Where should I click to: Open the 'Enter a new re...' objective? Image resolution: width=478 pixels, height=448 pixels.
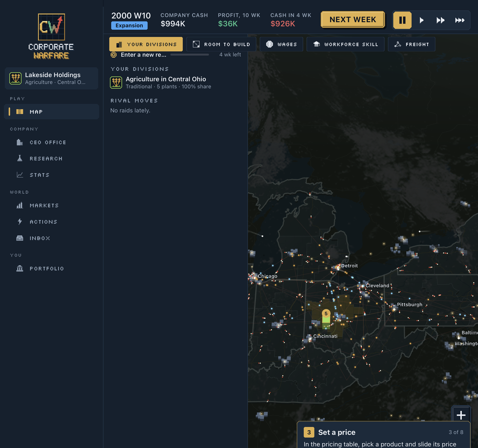tap(176, 55)
